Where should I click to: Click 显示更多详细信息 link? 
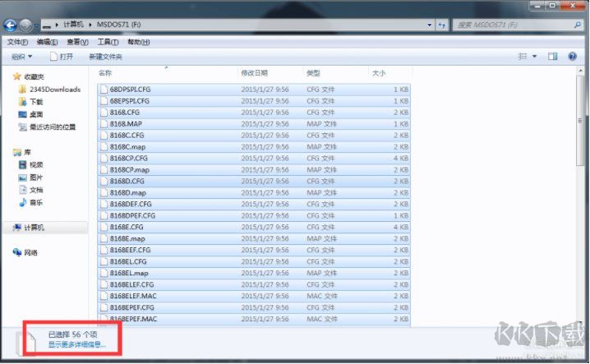77,344
